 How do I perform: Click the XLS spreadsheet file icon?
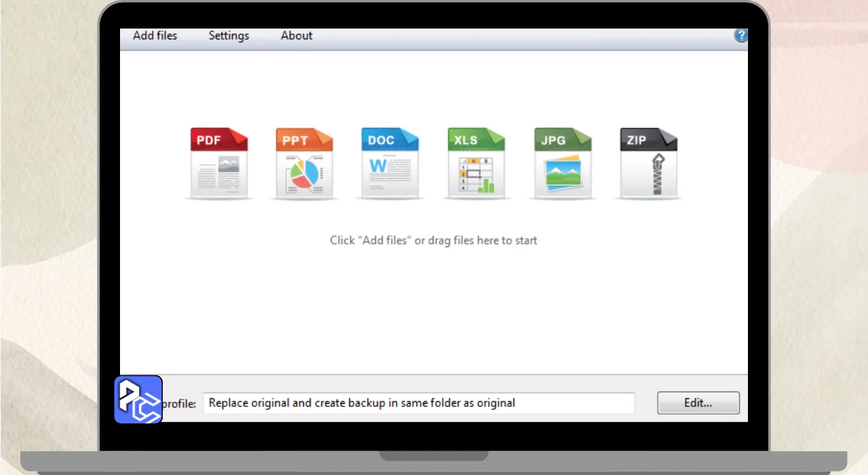(477, 163)
